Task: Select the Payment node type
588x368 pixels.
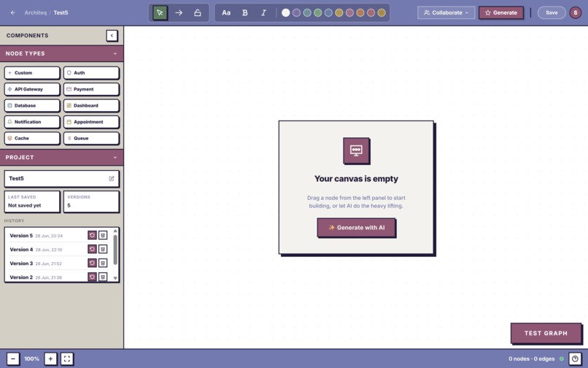Action: click(x=91, y=89)
